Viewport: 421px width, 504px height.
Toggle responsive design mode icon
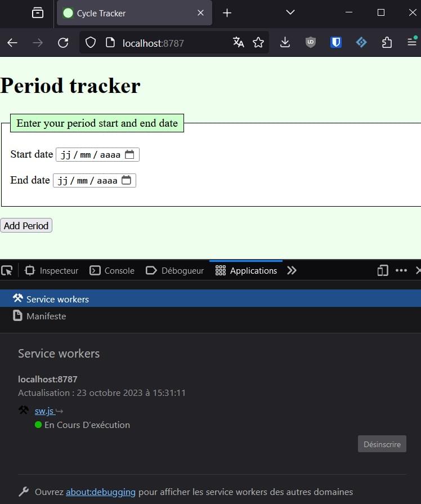click(383, 270)
